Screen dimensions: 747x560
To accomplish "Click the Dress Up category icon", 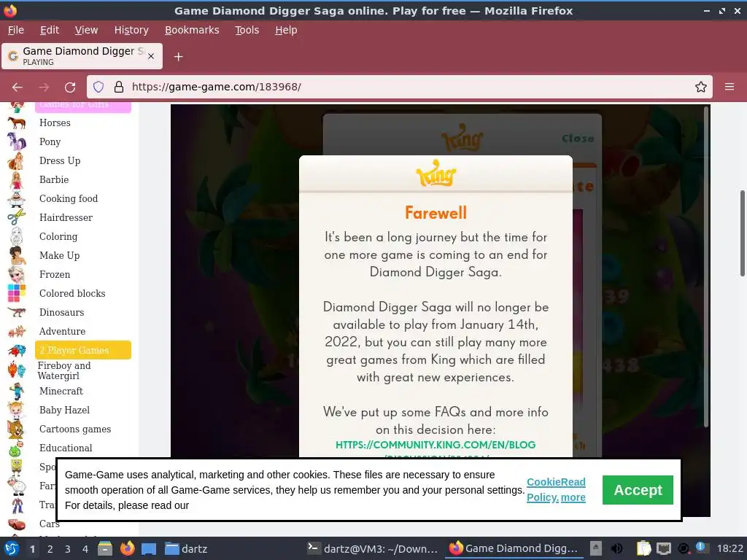I will [16, 161].
